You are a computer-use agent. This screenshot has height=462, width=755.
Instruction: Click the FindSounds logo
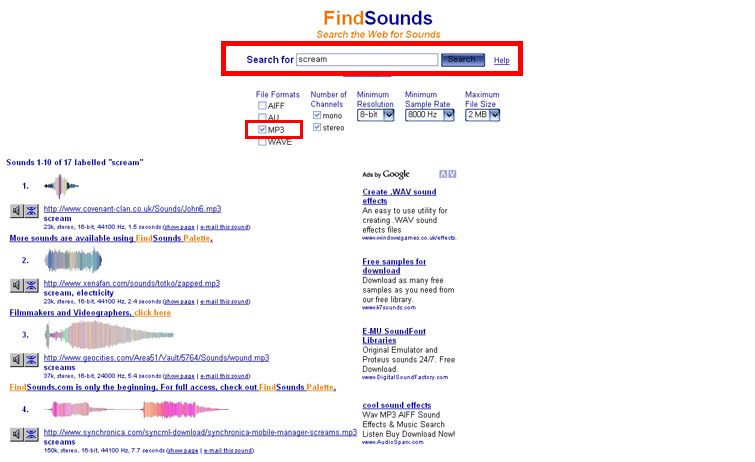point(378,18)
